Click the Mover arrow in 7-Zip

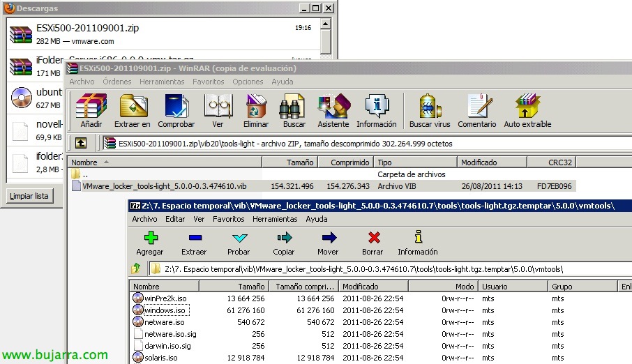pos(329,237)
